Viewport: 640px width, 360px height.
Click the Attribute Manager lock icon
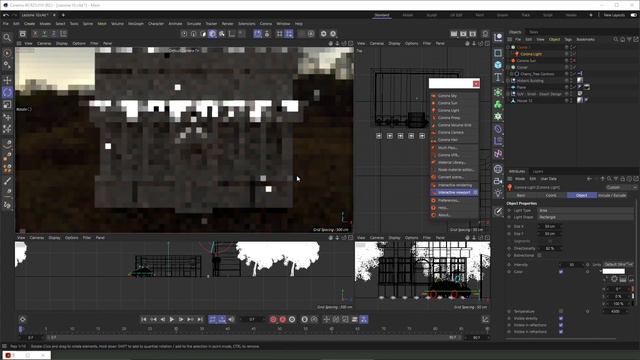pos(622,179)
